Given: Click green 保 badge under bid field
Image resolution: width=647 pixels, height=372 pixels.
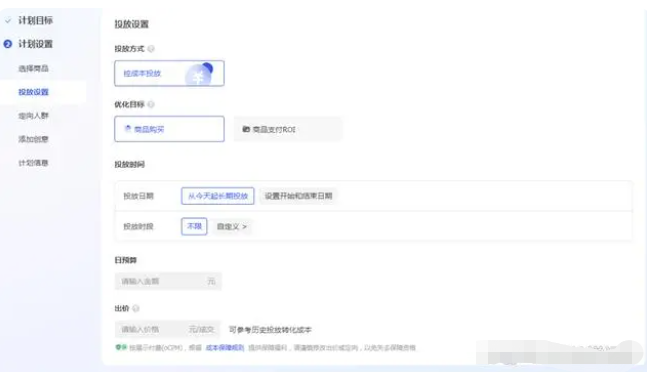Looking at the screenshot, I should (121, 347).
